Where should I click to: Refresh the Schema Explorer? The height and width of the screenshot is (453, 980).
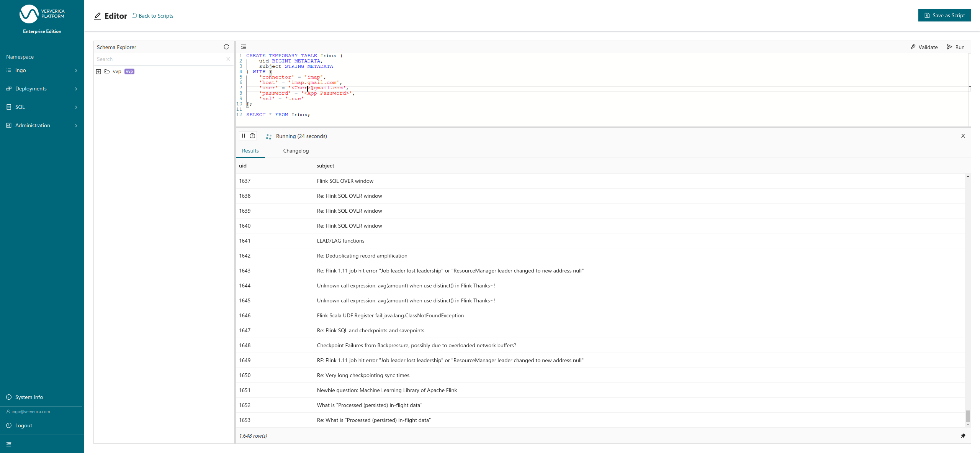click(226, 47)
